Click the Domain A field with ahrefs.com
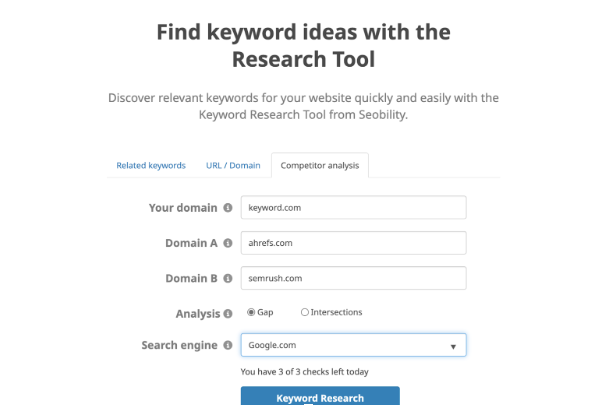The image size is (616, 405). click(x=353, y=243)
